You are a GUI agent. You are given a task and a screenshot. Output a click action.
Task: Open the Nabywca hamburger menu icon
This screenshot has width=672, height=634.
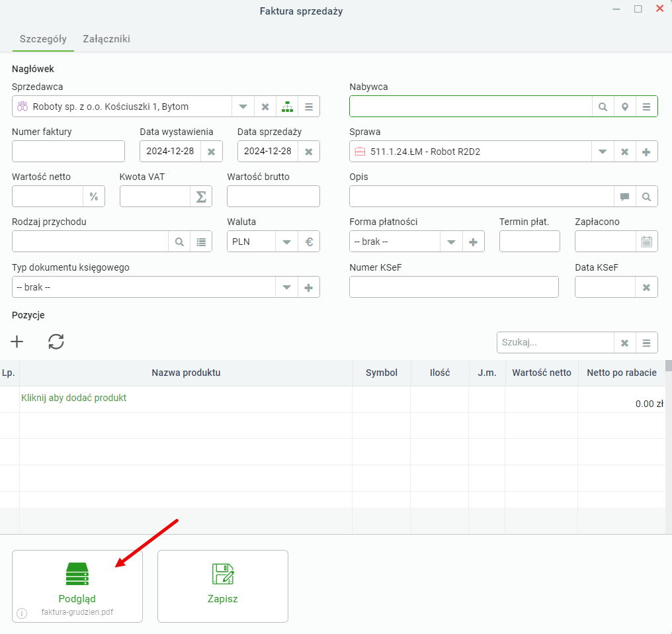(647, 107)
